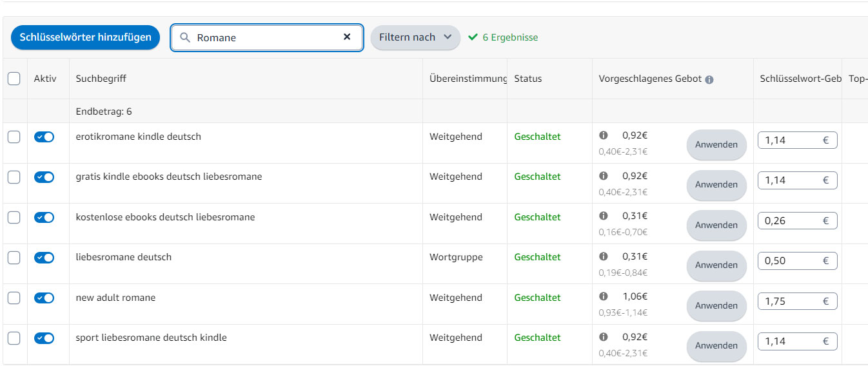Click info icon in erotikromane kindle deutsch row

604,135
